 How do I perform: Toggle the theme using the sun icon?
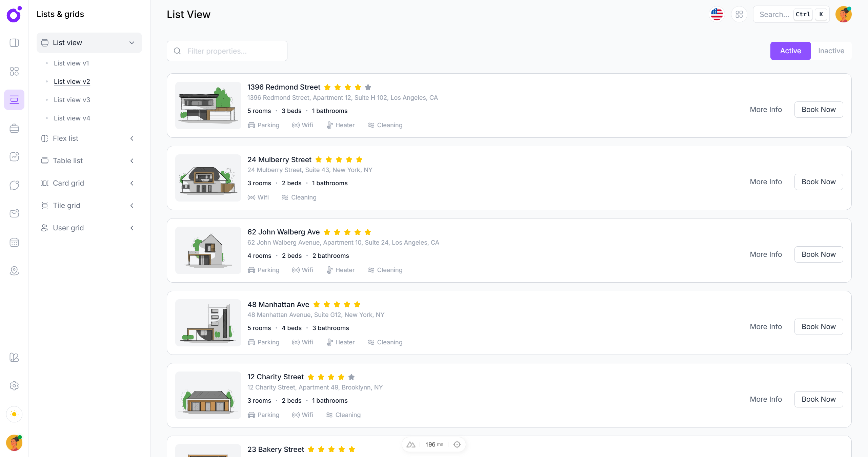[14, 414]
